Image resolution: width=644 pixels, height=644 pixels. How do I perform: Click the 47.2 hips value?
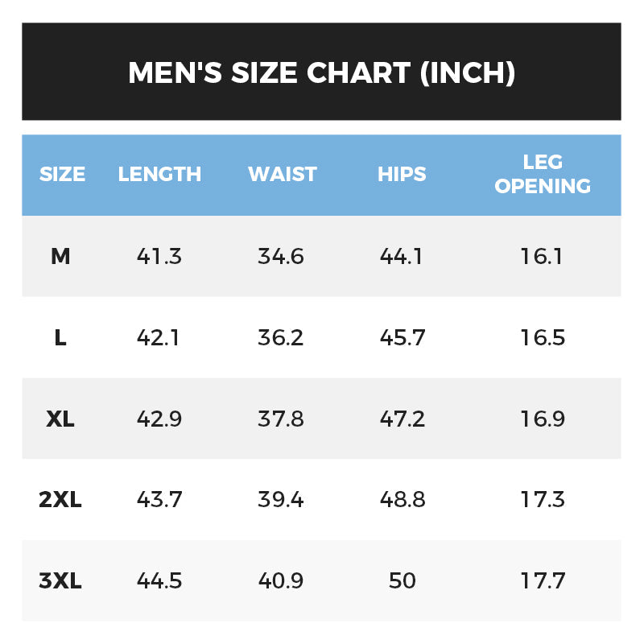tap(402, 419)
